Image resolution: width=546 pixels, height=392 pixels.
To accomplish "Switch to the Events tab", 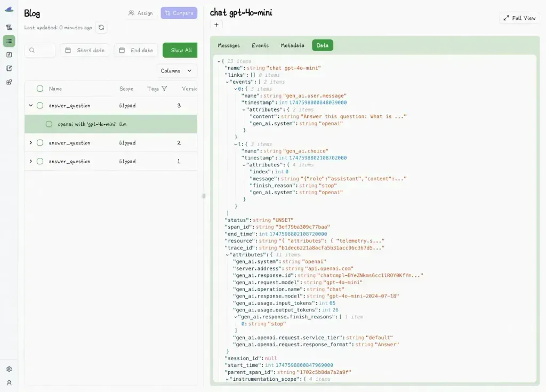I will [260, 45].
